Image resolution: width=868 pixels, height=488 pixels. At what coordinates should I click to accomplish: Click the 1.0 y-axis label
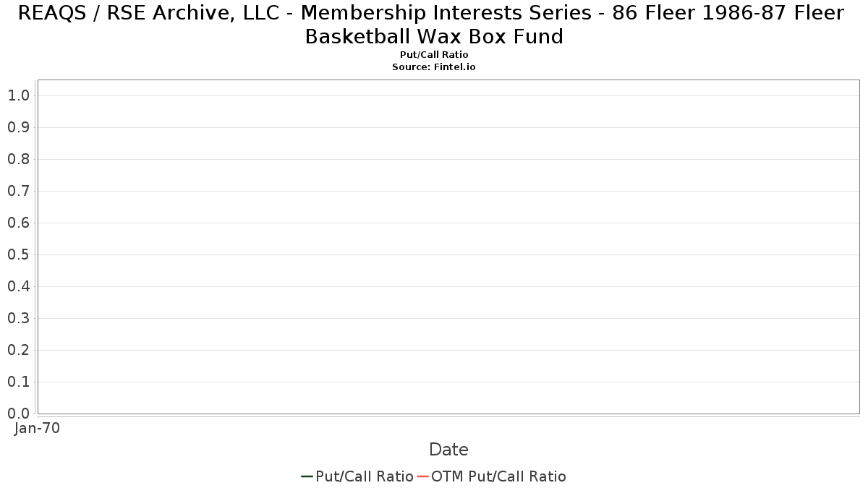click(18, 95)
